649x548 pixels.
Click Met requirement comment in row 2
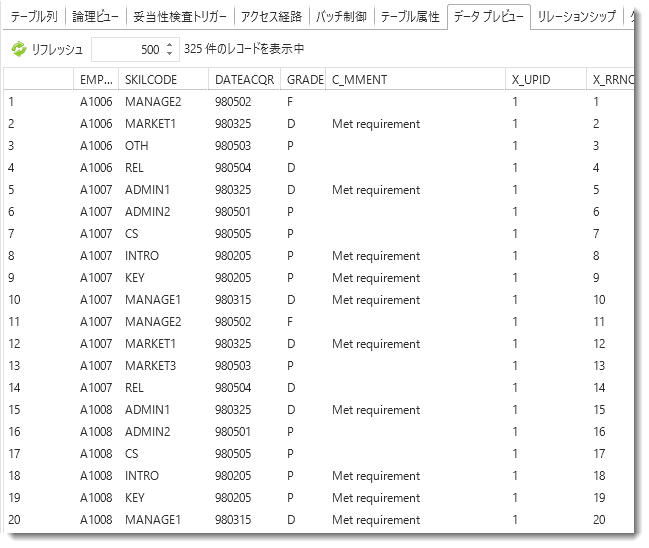pos(376,124)
